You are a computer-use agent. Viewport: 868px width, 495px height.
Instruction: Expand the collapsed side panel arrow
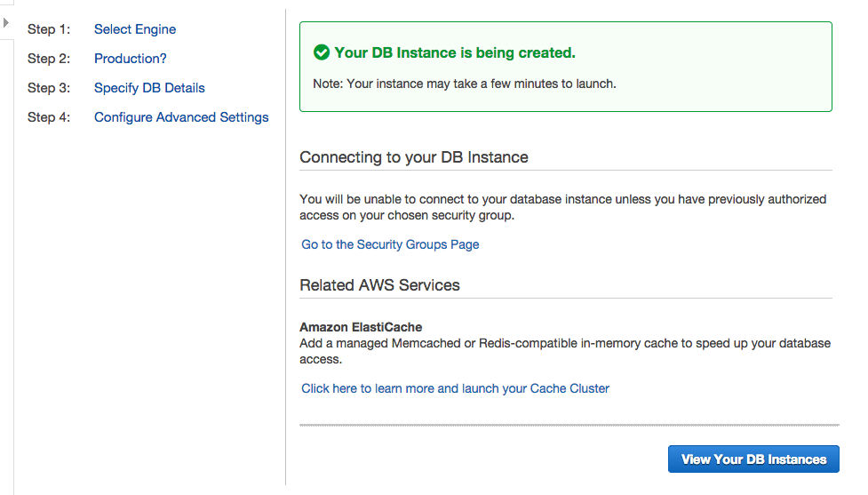pyautogui.click(x=6, y=23)
